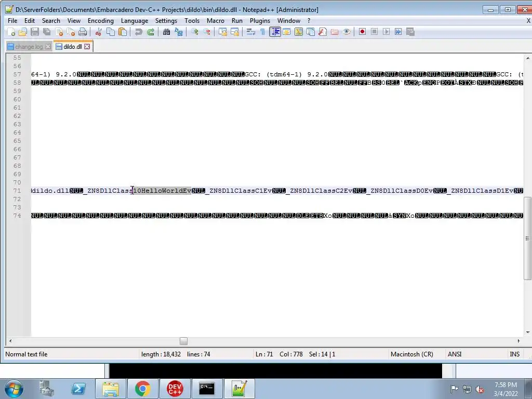The width and height of the screenshot is (532, 399).
Task: Click the Close All toolbar icon
Action: [71, 32]
